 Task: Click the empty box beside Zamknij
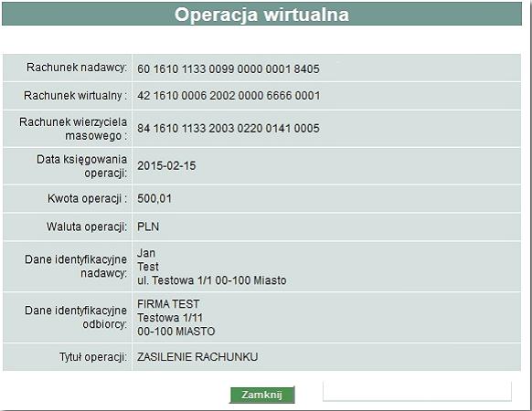pos(417,391)
